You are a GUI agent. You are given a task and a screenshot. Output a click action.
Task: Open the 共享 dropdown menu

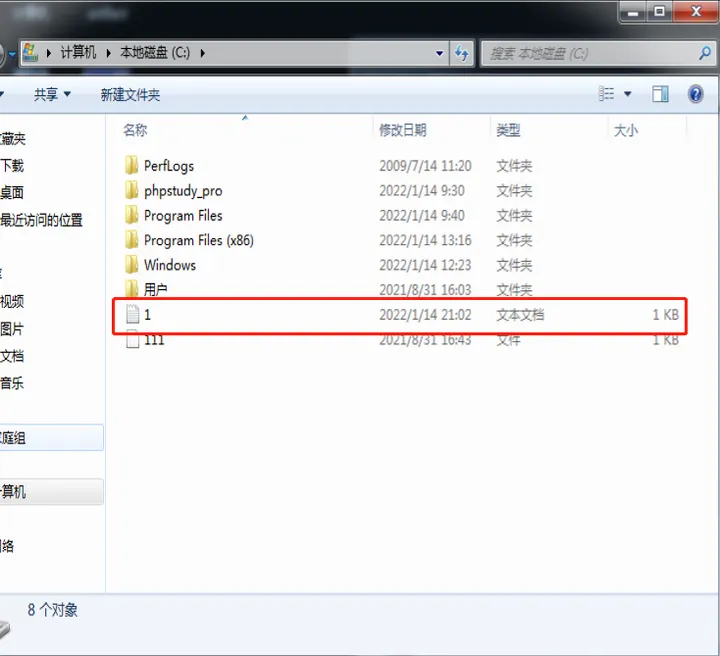pos(52,95)
